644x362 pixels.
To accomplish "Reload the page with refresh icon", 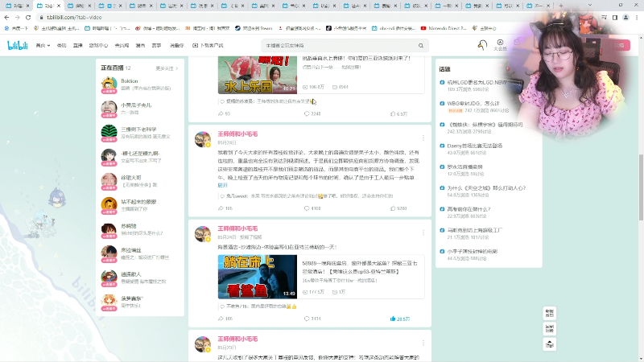I will [x=28, y=17].
